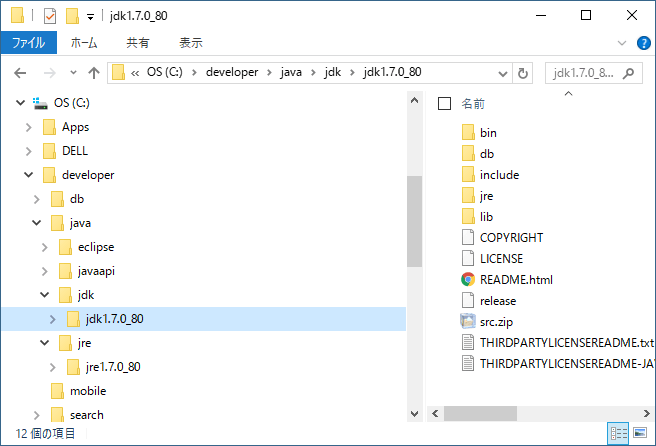This screenshot has width=656, height=446.
Task: Collapse the developer folder node
Action: [28, 175]
